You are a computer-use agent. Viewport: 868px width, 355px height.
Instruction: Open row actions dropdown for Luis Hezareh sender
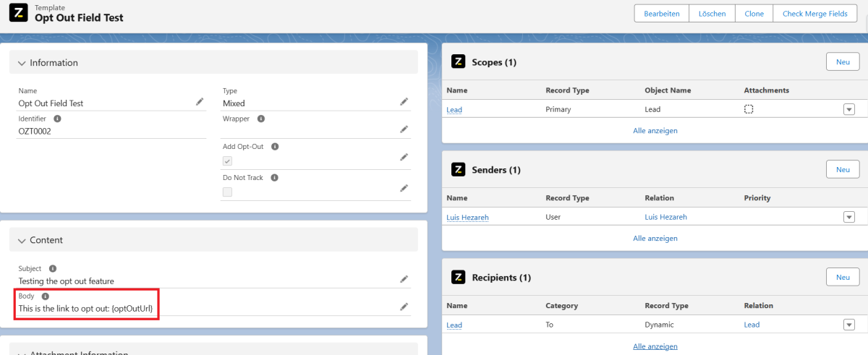848,217
